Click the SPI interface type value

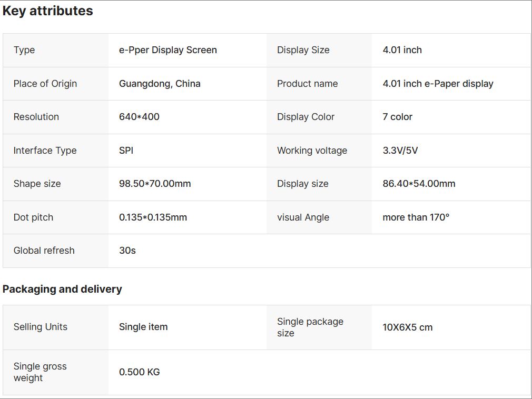(126, 151)
